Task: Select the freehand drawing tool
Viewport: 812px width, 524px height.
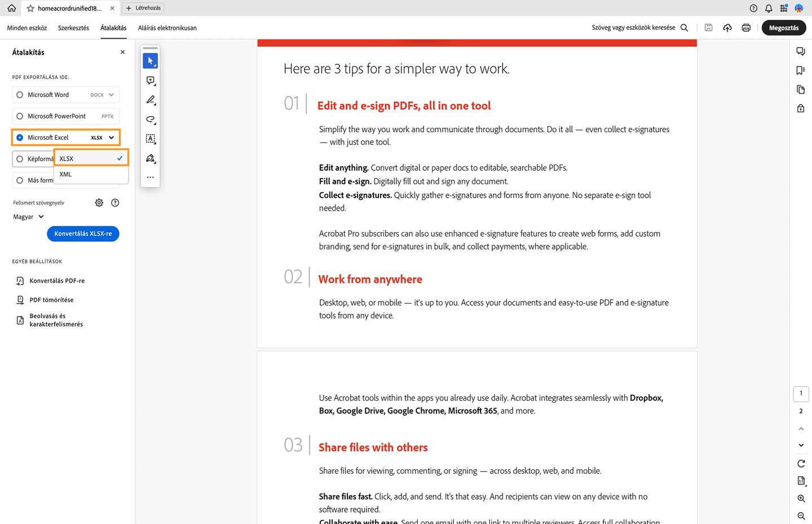Action: [x=150, y=119]
